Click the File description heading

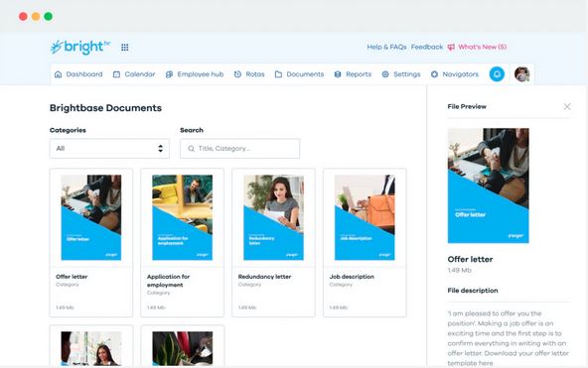473,291
